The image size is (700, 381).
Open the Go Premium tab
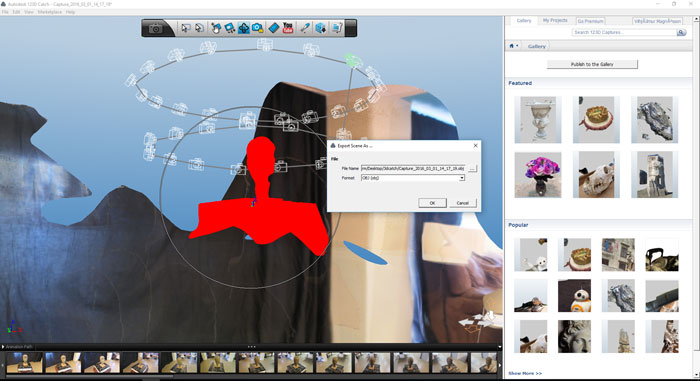(x=590, y=21)
